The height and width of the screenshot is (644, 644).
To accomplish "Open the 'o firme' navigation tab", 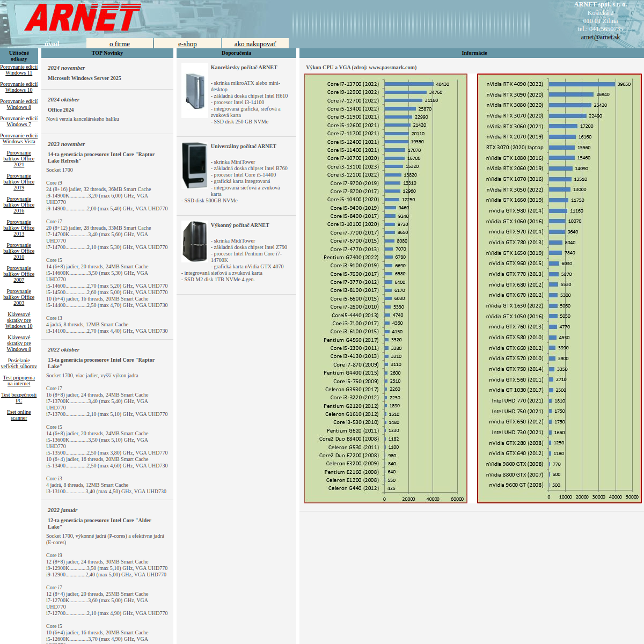I will tap(120, 44).
